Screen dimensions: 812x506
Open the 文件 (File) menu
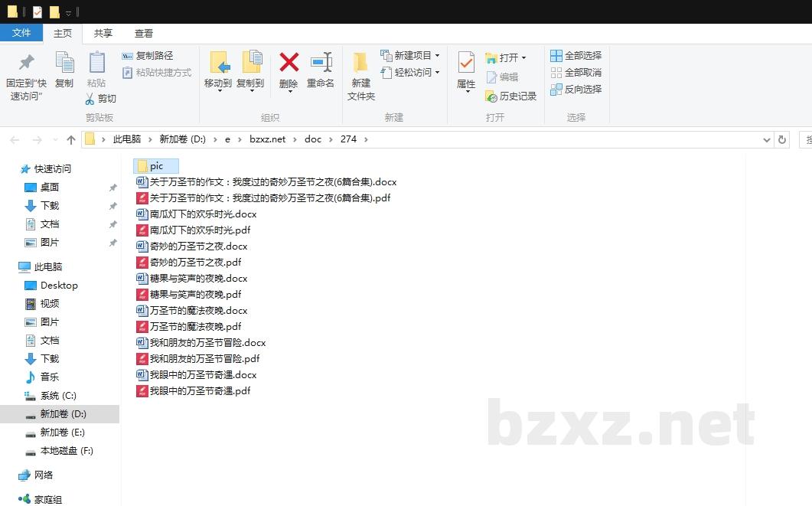pos(22,33)
